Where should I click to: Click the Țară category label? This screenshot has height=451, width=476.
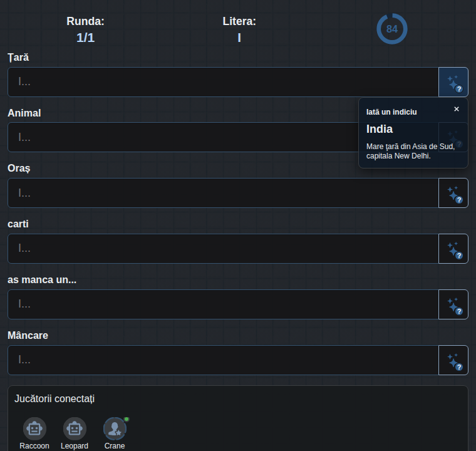pyautogui.click(x=18, y=58)
